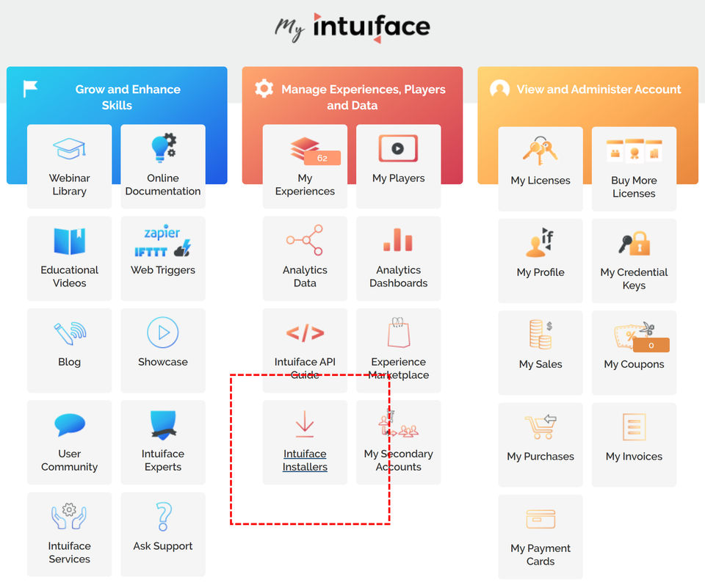The width and height of the screenshot is (705, 588).
Task: Open the My Experiences layers icon
Action: pyautogui.click(x=305, y=149)
